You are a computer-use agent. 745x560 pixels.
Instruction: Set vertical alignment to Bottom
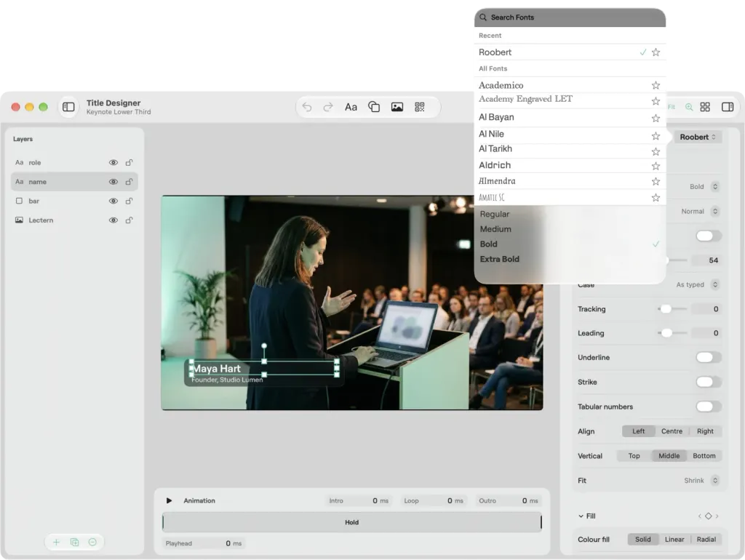[704, 456]
